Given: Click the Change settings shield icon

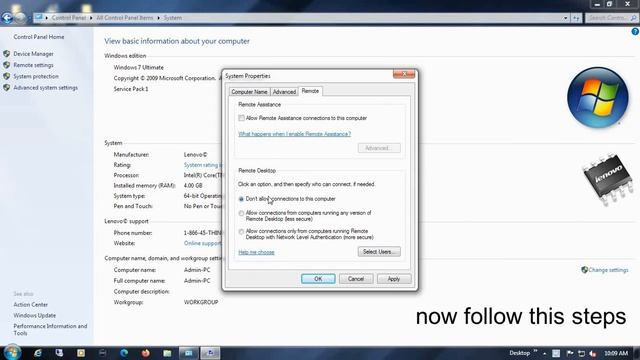Looking at the screenshot, I should pyautogui.click(x=584, y=270).
